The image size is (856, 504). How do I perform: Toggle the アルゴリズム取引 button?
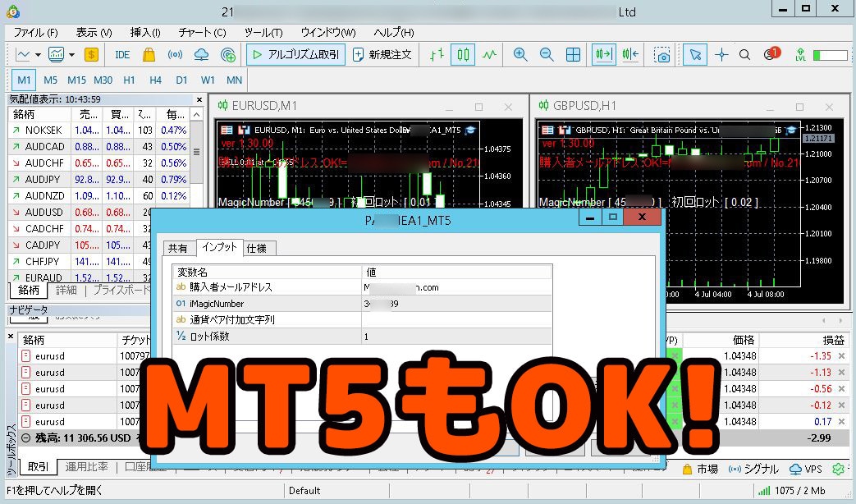coord(296,55)
